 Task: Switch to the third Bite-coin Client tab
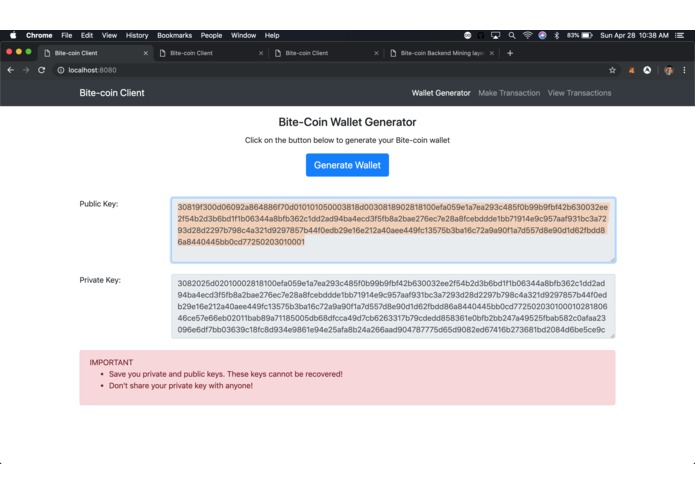326,53
